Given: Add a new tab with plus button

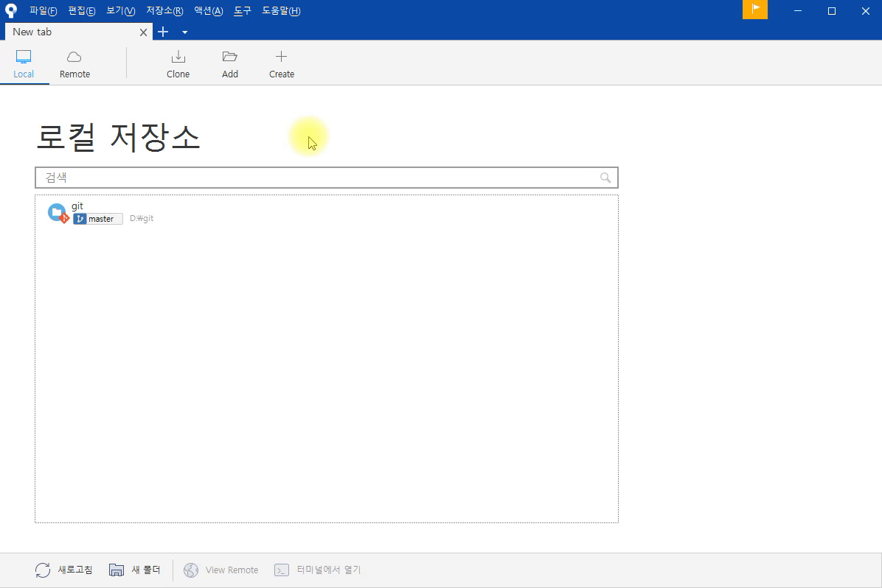Looking at the screenshot, I should 163,32.
